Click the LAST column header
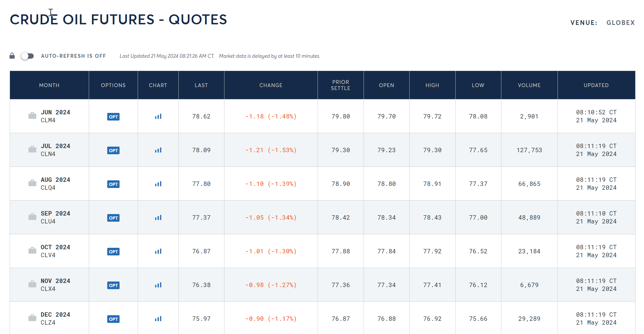644x334 pixels. 201,85
